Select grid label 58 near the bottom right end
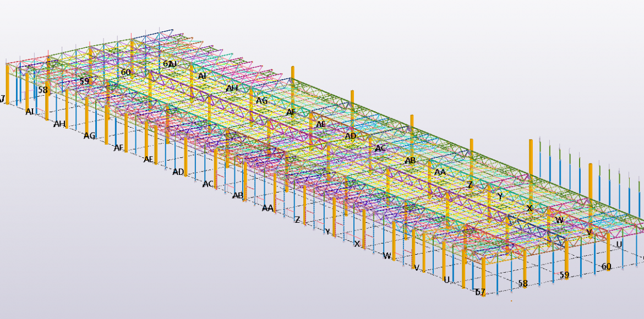 [522, 284]
